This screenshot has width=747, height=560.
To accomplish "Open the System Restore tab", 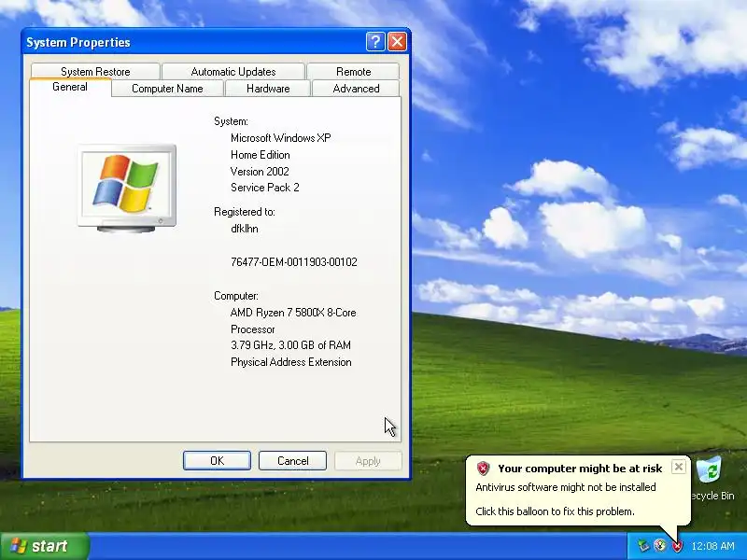I will click(95, 72).
